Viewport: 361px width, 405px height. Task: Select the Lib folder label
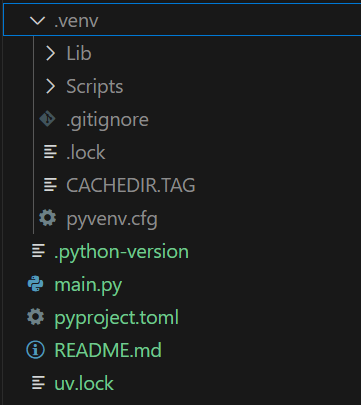[79, 53]
